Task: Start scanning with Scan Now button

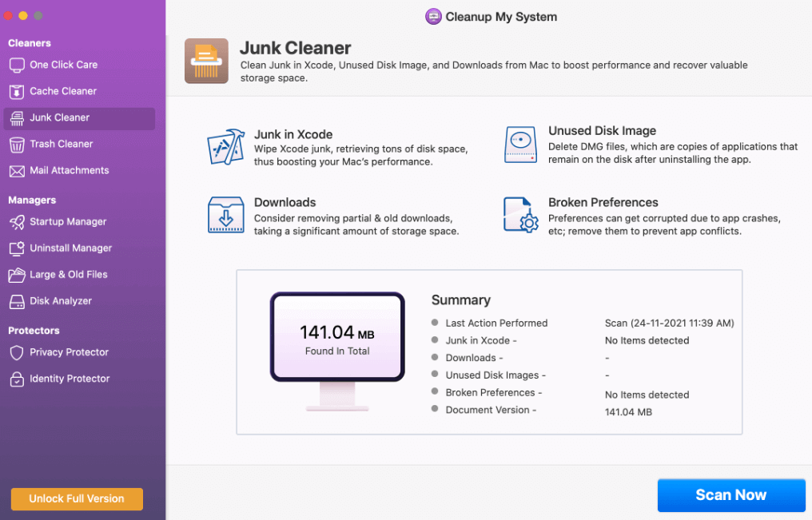Action: pos(730,495)
